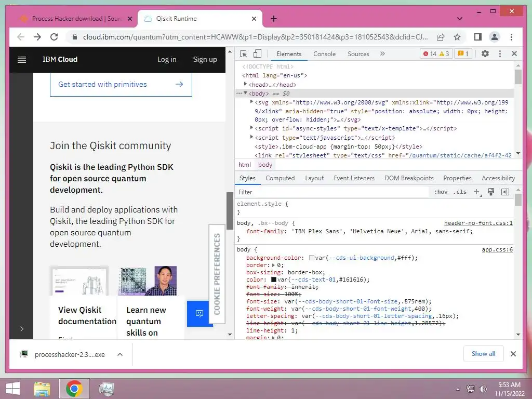The image size is (532, 399).
Task: Open DevTools settings gear
Action: pyautogui.click(x=485, y=54)
